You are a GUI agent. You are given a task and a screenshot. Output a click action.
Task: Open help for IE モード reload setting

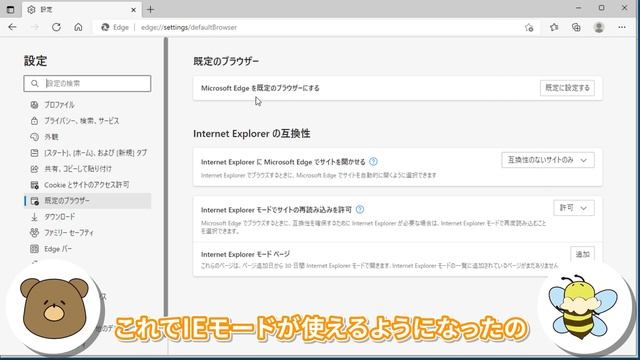[360, 209]
